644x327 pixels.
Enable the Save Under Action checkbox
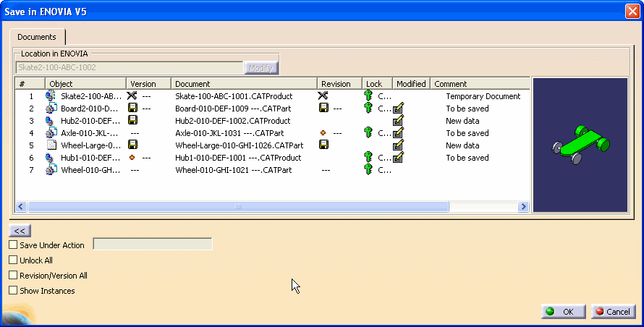pos(13,245)
